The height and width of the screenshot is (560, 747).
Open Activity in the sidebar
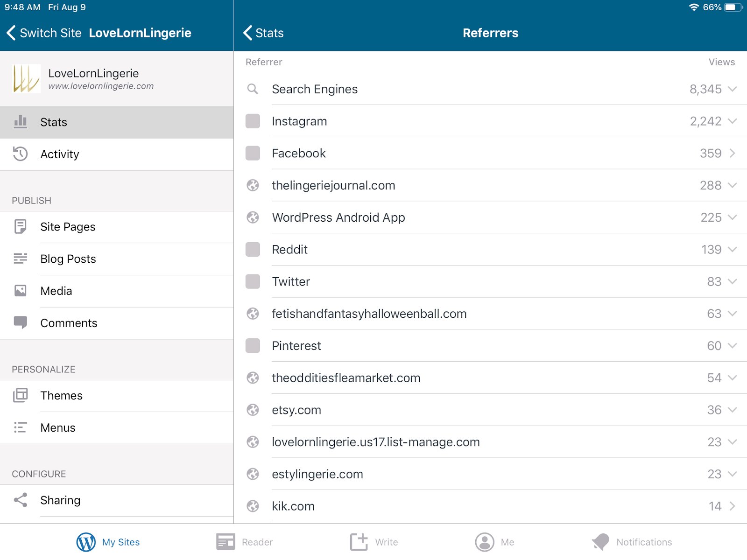[117, 154]
